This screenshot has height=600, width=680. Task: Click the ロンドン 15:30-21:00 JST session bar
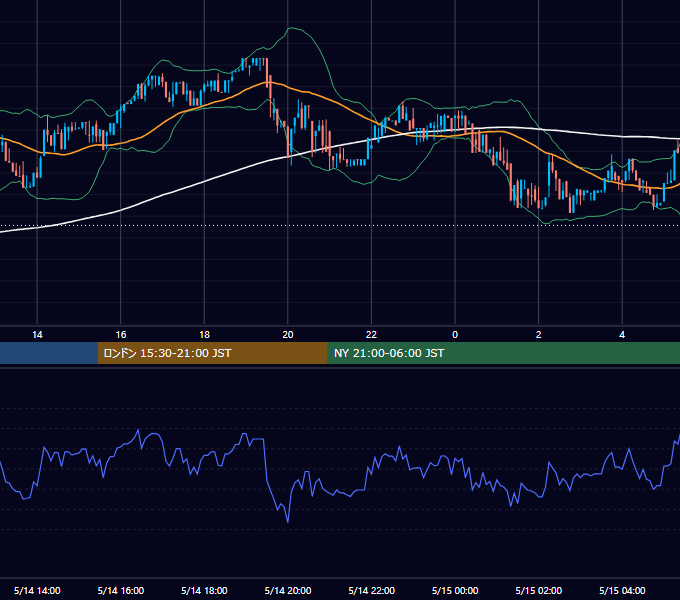click(x=212, y=353)
